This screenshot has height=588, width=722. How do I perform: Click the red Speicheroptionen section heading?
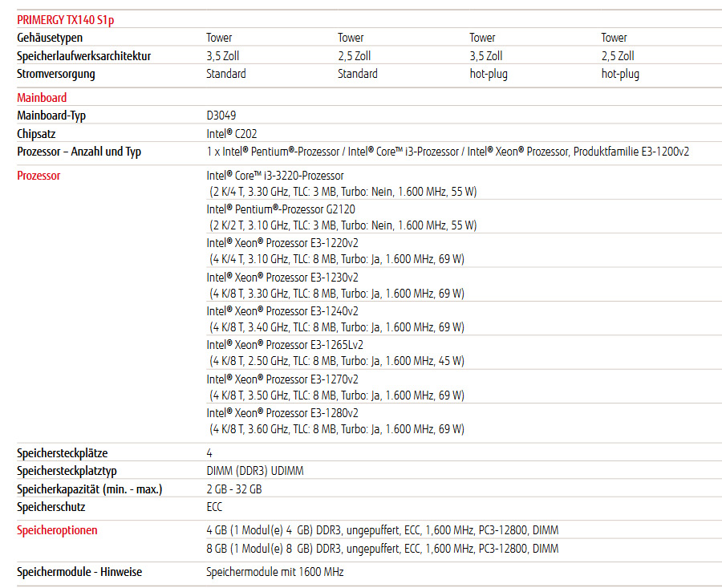57,530
